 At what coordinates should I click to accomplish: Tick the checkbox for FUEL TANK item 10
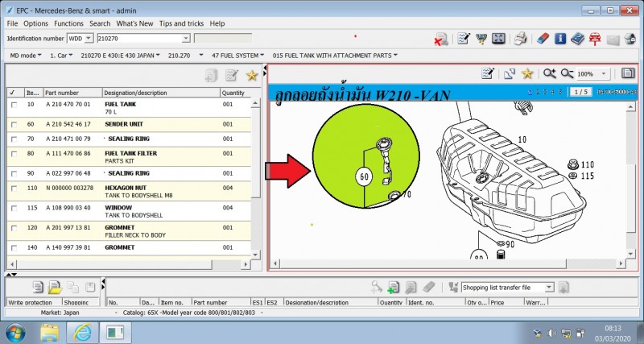coord(14,106)
